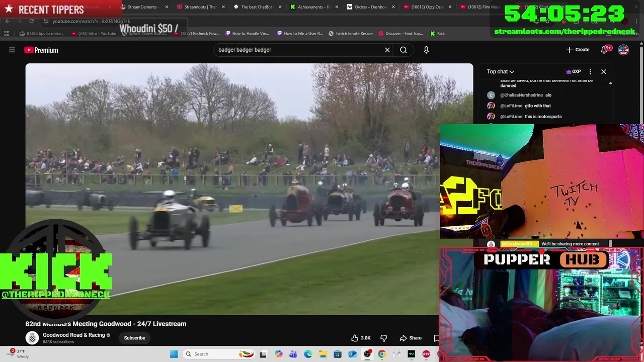Open Outlook from the taskbar
This screenshot has width=644, height=362.
(352, 354)
